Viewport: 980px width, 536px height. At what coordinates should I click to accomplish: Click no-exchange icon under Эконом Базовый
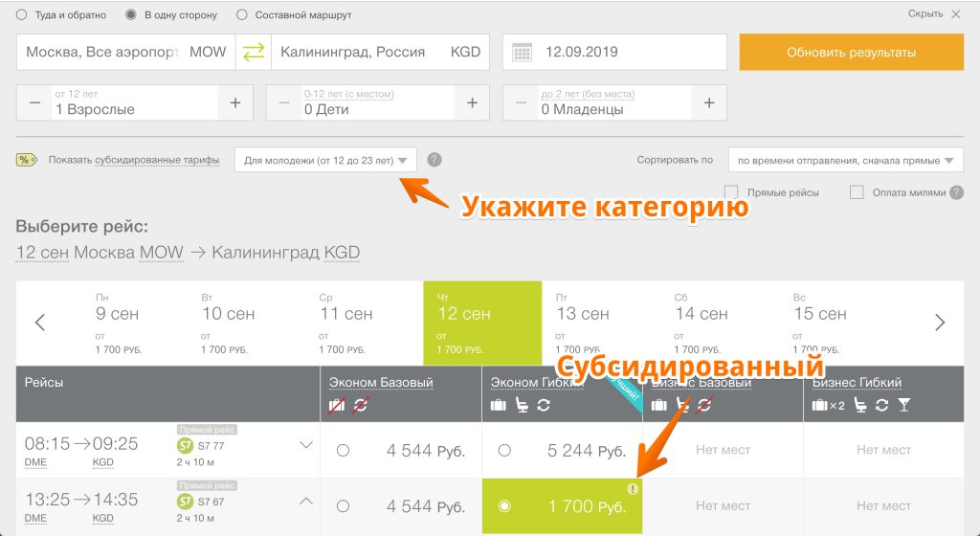(x=360, y=405)
